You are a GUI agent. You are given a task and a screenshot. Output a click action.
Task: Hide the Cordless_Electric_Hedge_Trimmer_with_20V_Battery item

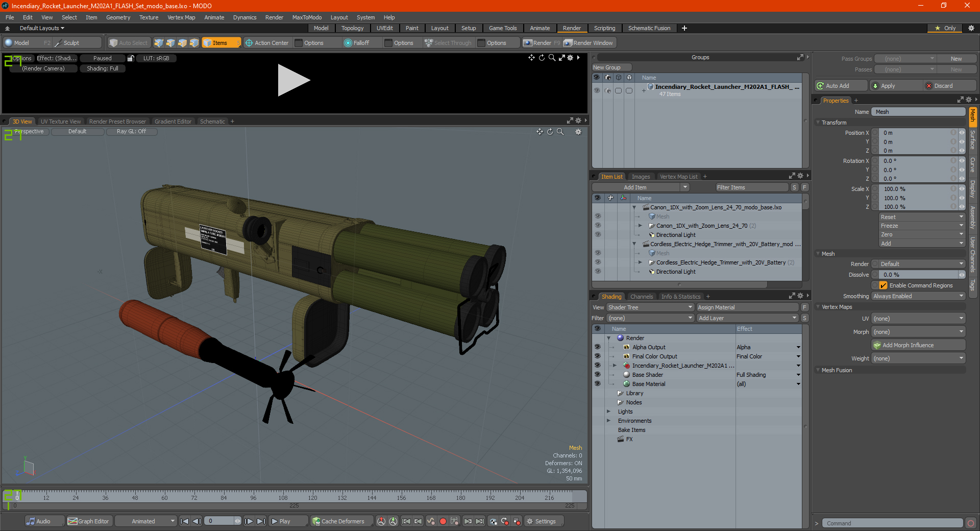point(597,262)
